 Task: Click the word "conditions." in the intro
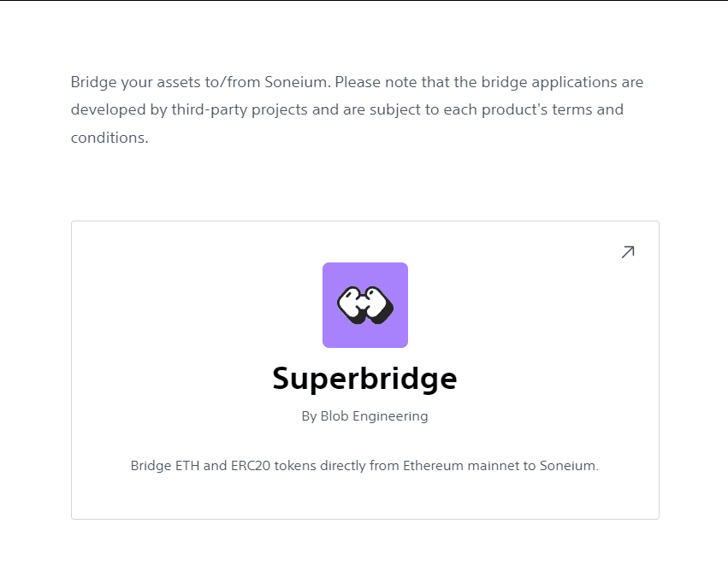point(109,137)
